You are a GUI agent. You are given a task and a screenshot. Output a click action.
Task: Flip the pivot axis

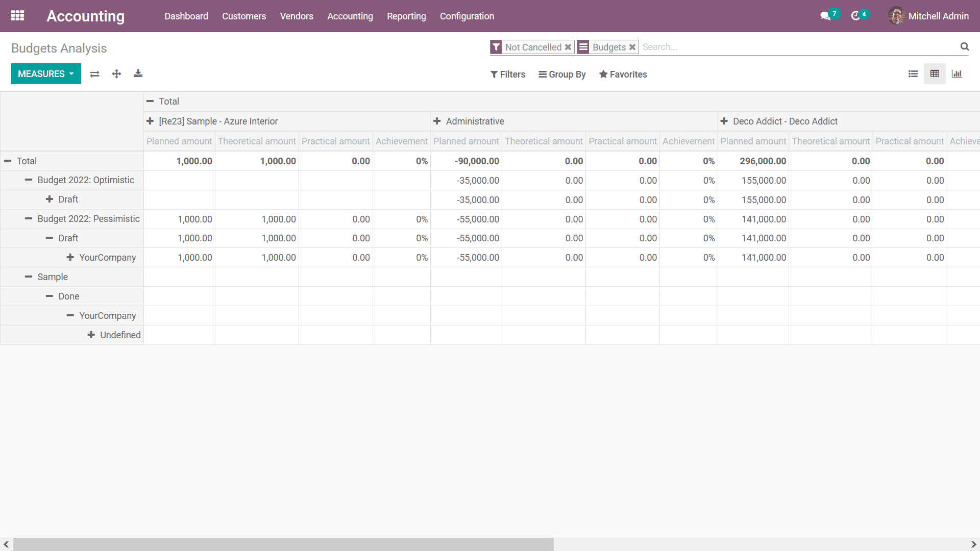tap(94, 74)
